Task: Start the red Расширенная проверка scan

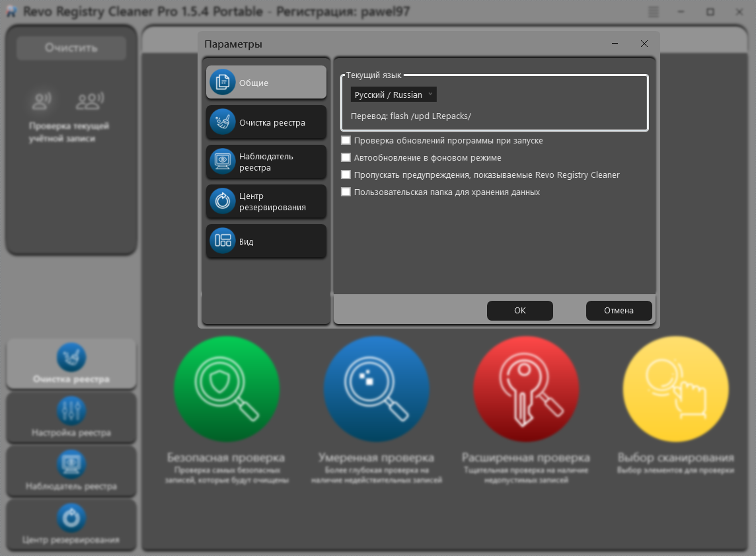Action: point(526,389)
